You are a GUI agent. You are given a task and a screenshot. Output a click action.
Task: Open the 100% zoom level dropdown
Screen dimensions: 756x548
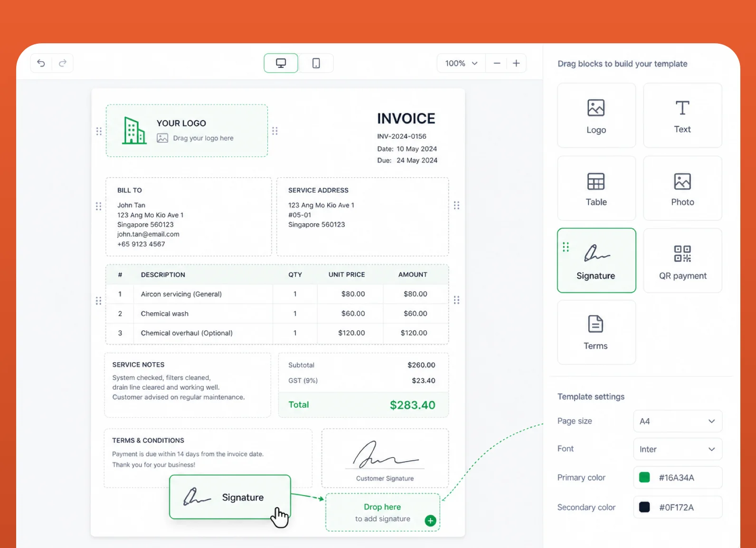(x=461, y=63)
